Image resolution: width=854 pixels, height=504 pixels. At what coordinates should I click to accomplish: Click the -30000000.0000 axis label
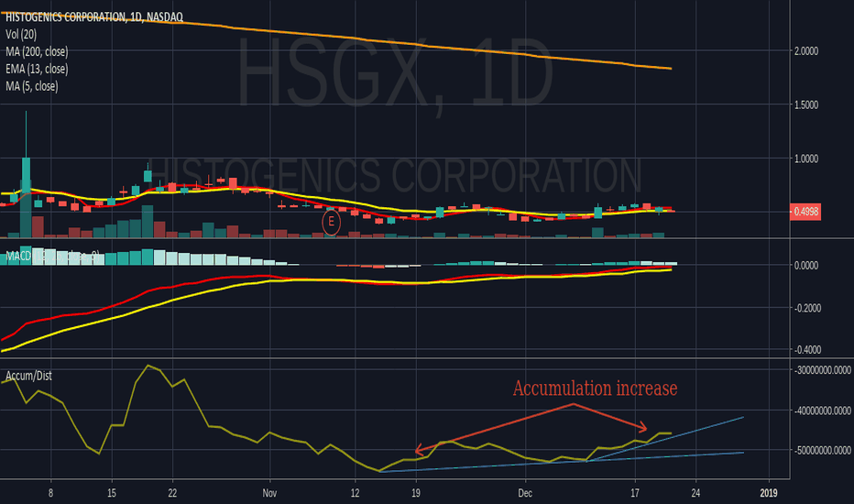[x=822, y=370]
